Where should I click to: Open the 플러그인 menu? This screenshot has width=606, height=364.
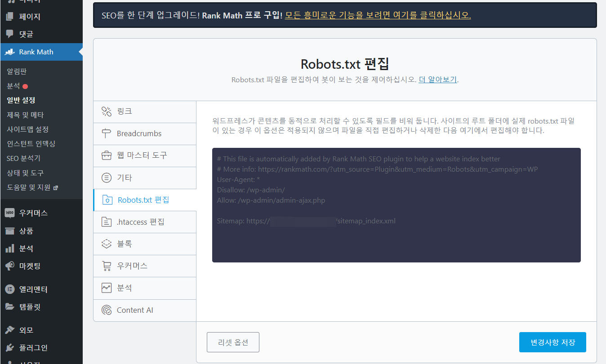point(41,348)
